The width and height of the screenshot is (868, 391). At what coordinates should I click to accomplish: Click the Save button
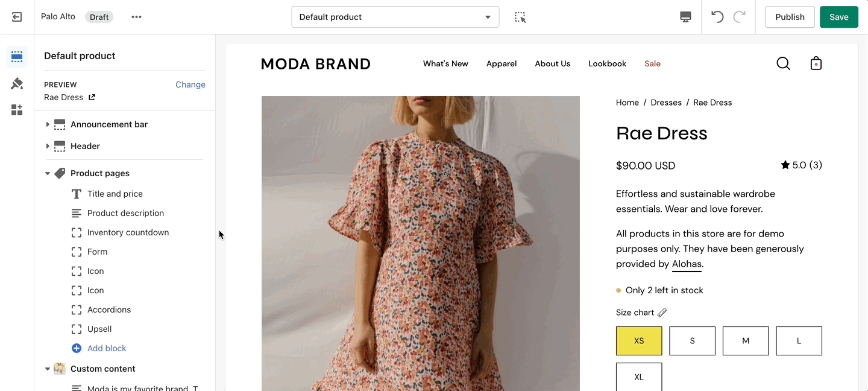tap(838, 17)
